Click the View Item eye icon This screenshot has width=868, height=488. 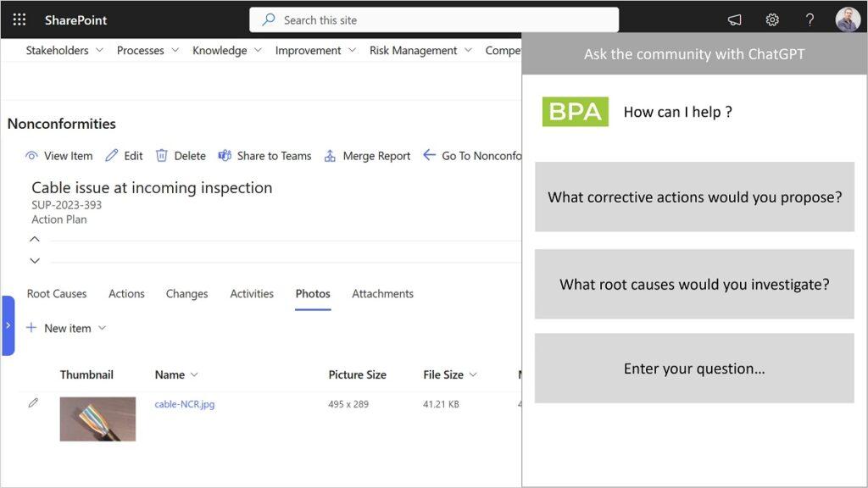[x=31, y=156]
